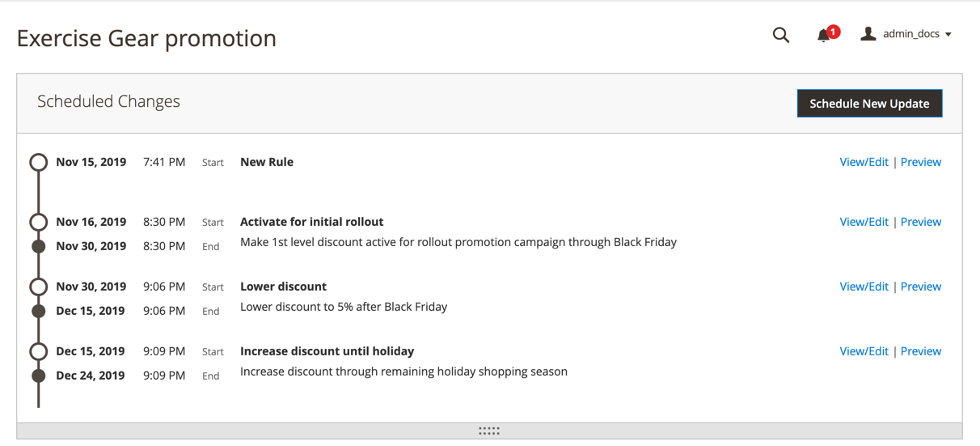Click the Schedule New Update button
This screenshot has height=446, width=980.
click(869, 104)
